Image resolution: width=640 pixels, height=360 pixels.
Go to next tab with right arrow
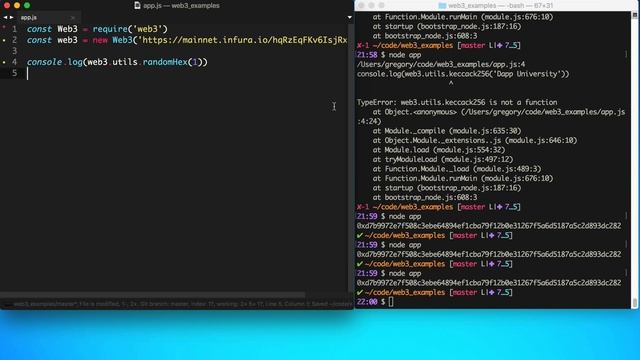(x=11, y=18)
